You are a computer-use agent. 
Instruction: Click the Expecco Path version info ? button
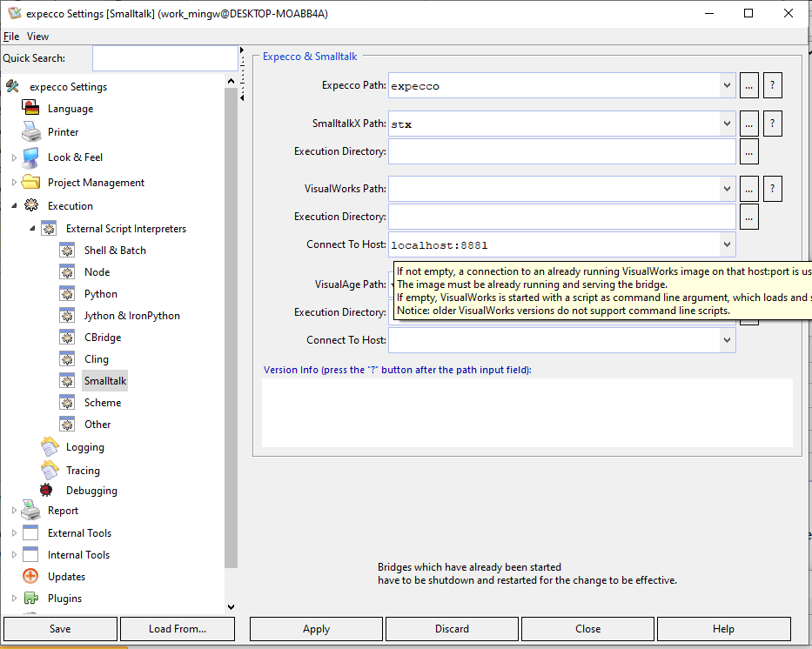click(x=772, y=85)
